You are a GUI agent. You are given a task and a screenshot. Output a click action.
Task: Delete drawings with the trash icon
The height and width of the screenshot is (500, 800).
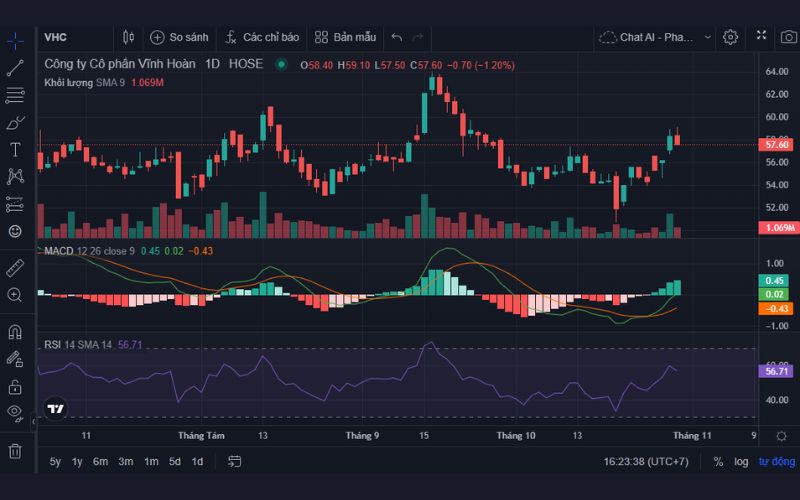click(x=15, y=451)
